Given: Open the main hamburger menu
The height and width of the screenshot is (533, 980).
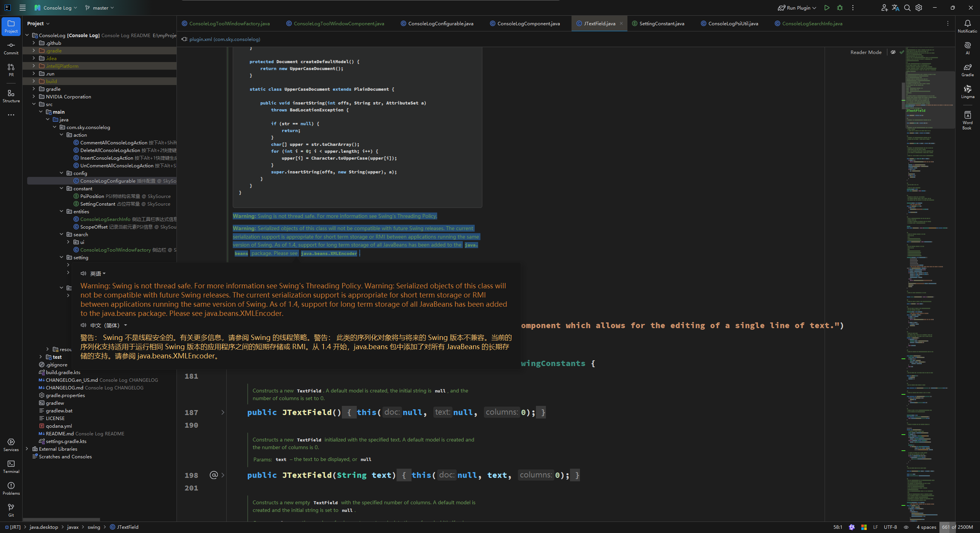Looking at the screenshot, I should click(23, 7).
